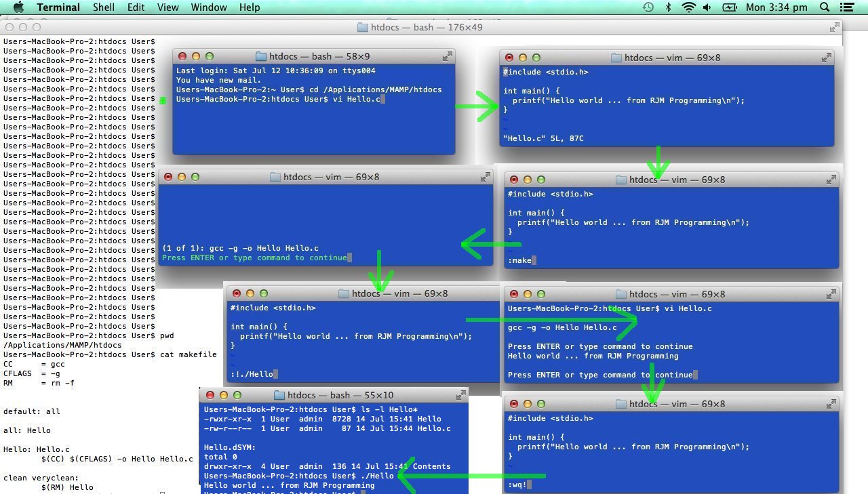Click folder icon in bash 176×49 title
Screen dimensions: 868x494
point(362,27)
